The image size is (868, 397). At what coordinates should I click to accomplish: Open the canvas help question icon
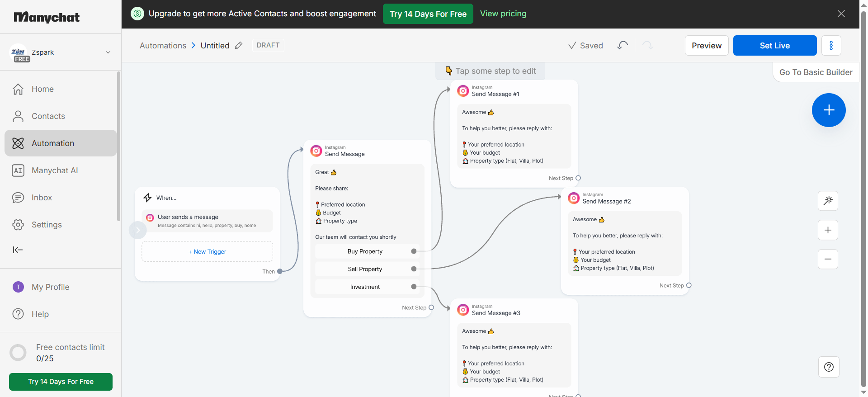829,367
